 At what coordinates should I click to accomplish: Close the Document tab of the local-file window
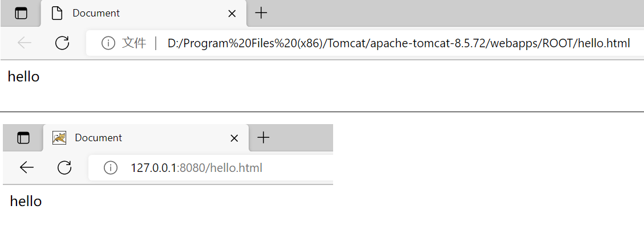click(232, 14)
